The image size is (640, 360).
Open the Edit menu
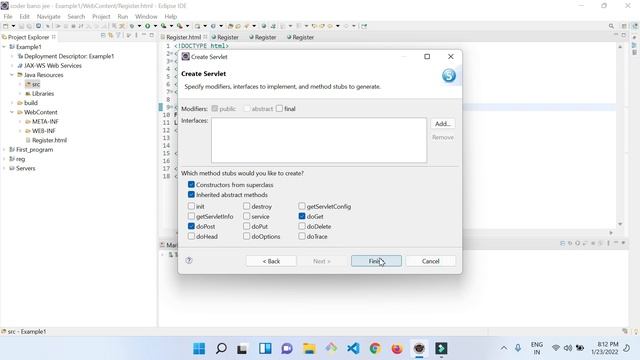click(x=24, y=16)
